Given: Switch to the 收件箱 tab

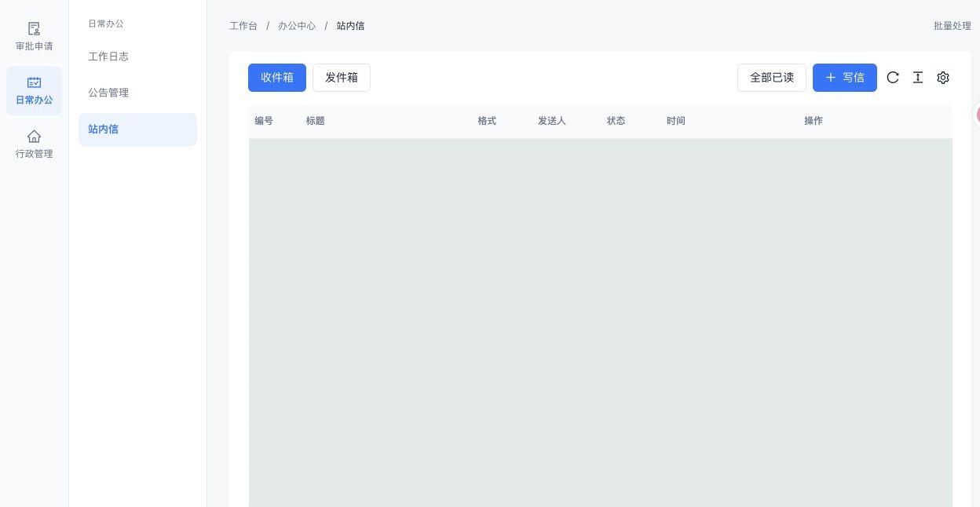Looking at the screenshot, I should (x=277, y=78).
